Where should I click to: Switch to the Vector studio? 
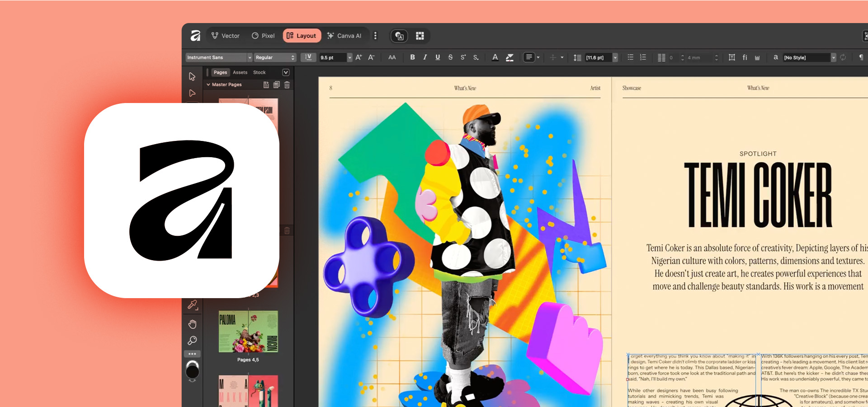(226, 36)
